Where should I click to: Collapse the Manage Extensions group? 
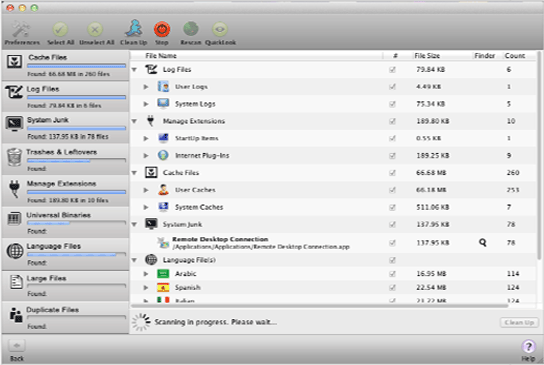pos(134,121)
